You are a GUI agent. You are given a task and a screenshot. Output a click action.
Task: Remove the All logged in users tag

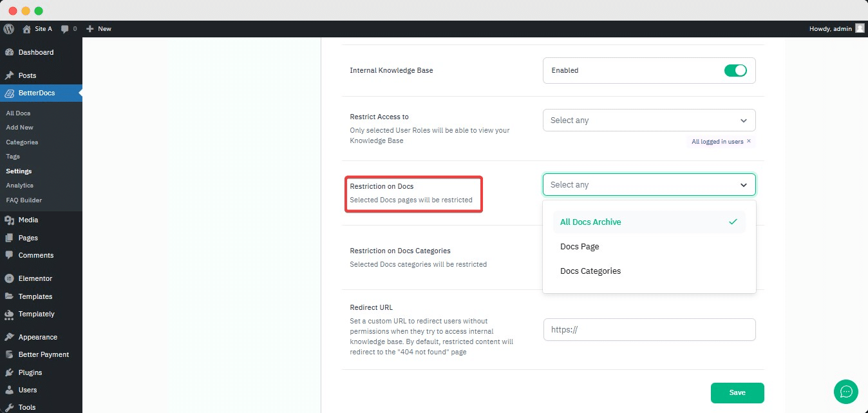tap(748, 141)
